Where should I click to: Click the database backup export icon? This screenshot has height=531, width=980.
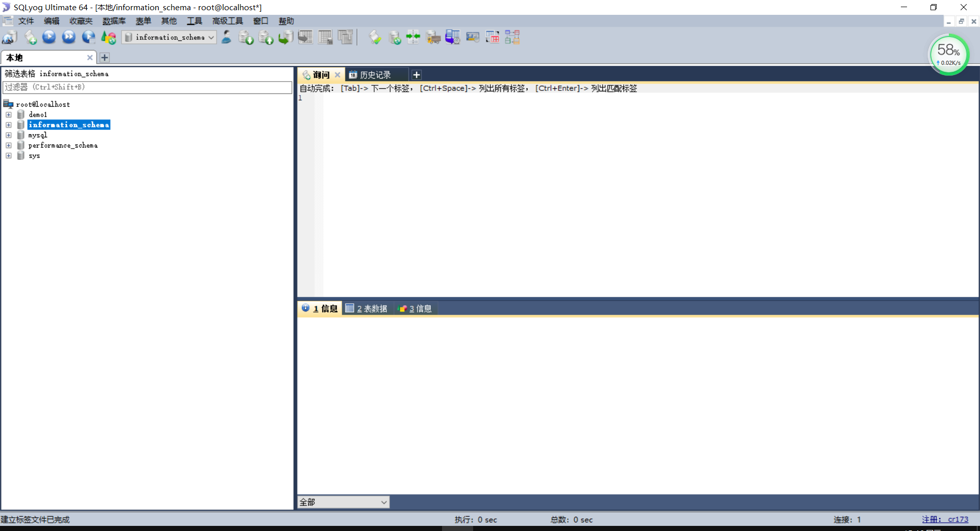coord(266,37)
